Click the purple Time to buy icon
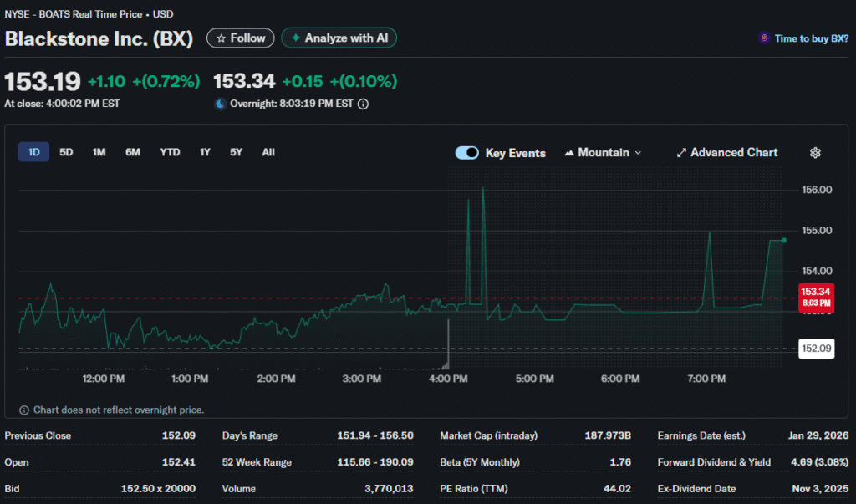 (x=763, y=38)
